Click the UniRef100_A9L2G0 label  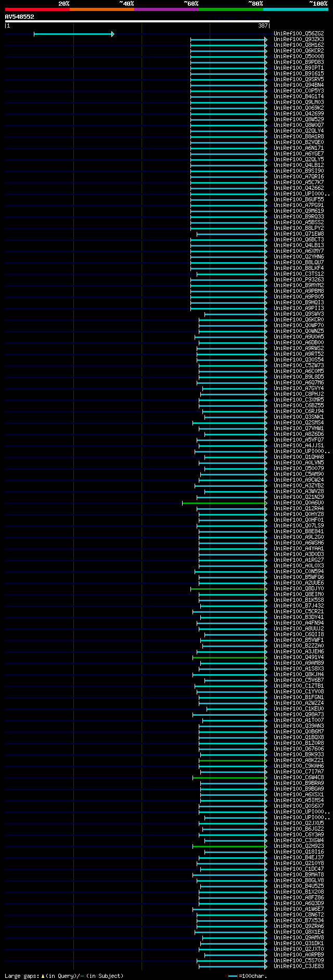tap(299, 537)
